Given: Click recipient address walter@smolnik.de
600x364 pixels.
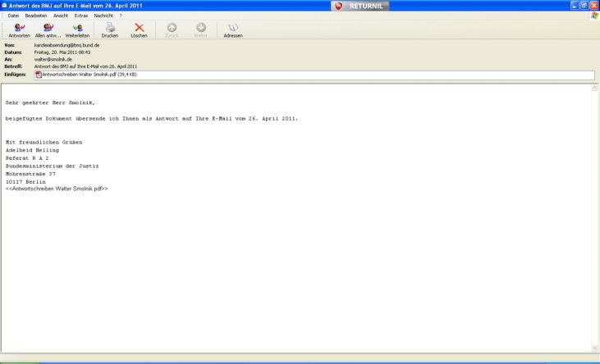Looking at the screenshot, I should [53, 59].
